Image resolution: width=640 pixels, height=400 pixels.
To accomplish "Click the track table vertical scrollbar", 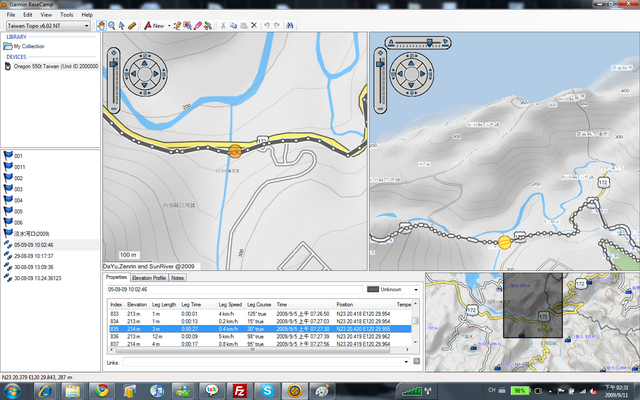I will pyautogui.click(x=415, y=322).
